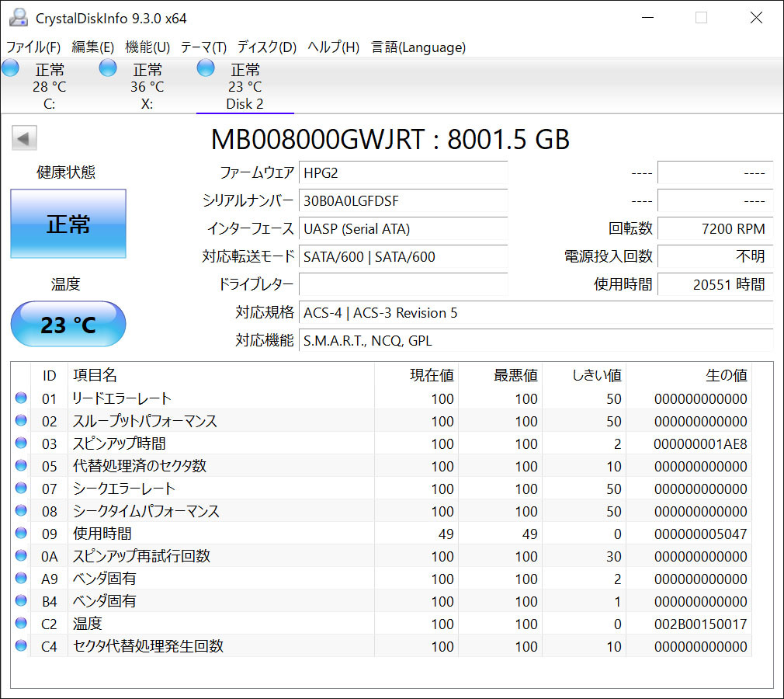Open the ファイル(F) menu

pos(33,47)
